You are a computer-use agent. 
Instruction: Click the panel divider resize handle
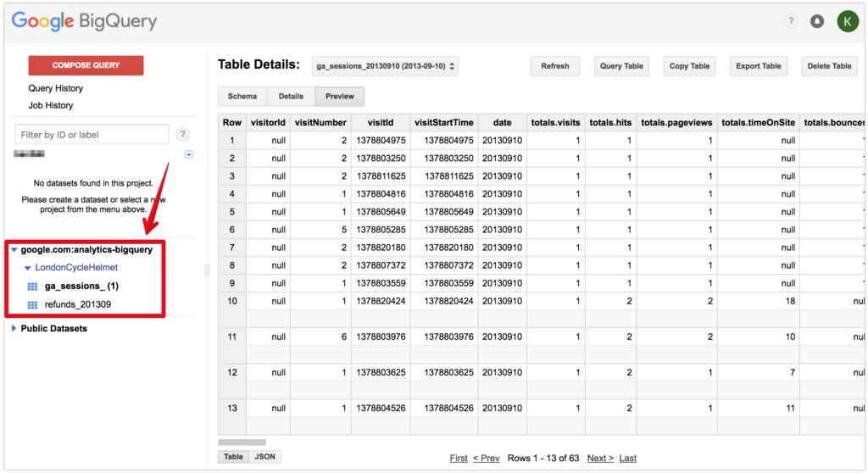click(207, 270)
